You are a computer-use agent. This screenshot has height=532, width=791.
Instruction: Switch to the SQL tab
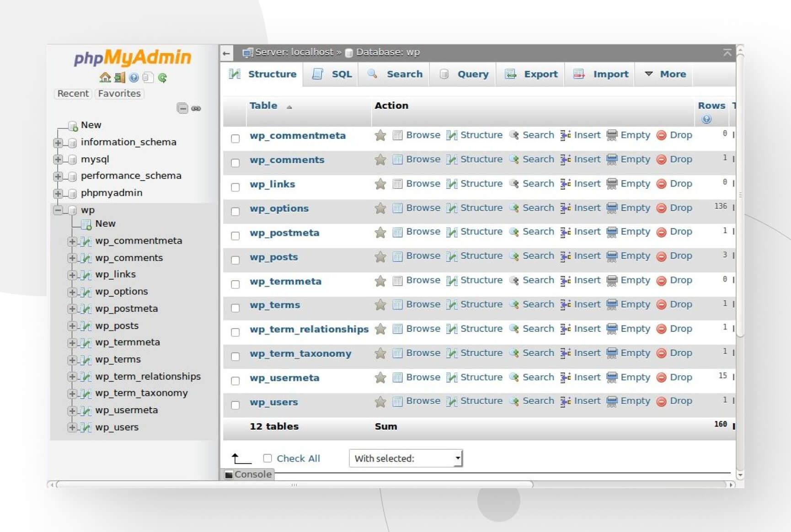click(331, 74)
